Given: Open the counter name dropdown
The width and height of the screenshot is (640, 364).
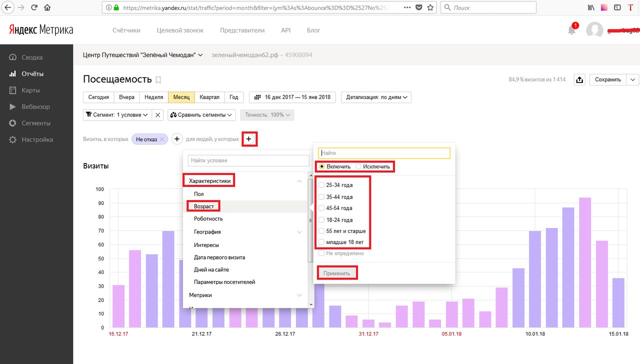Looking at the screenshot, I should click(x=143, y=55).
